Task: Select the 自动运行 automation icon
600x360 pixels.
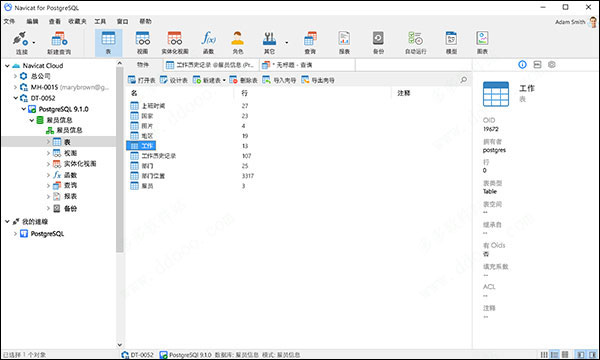Action: 416,43
